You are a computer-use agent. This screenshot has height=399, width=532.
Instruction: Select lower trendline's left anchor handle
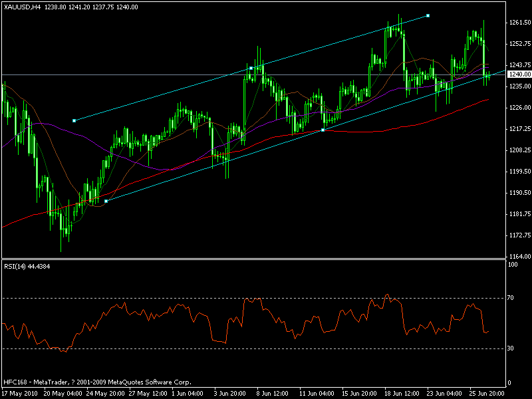[x=106, y=201]
